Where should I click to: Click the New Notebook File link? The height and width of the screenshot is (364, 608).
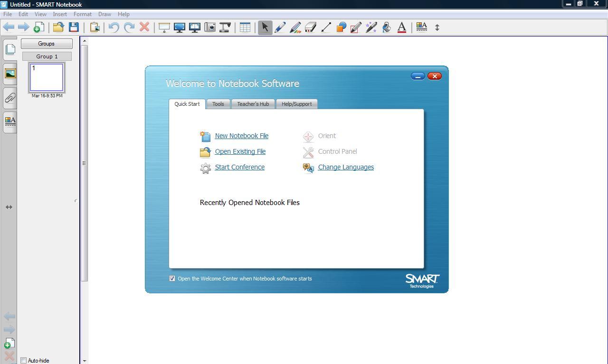click(x=241, y=136)
